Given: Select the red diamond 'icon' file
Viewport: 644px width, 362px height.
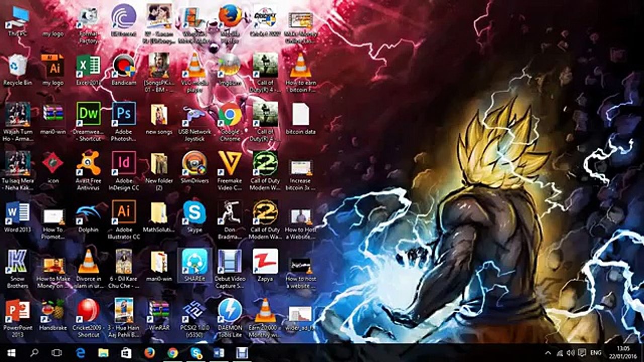Looking at the screenshot, I should coord(53,168).
